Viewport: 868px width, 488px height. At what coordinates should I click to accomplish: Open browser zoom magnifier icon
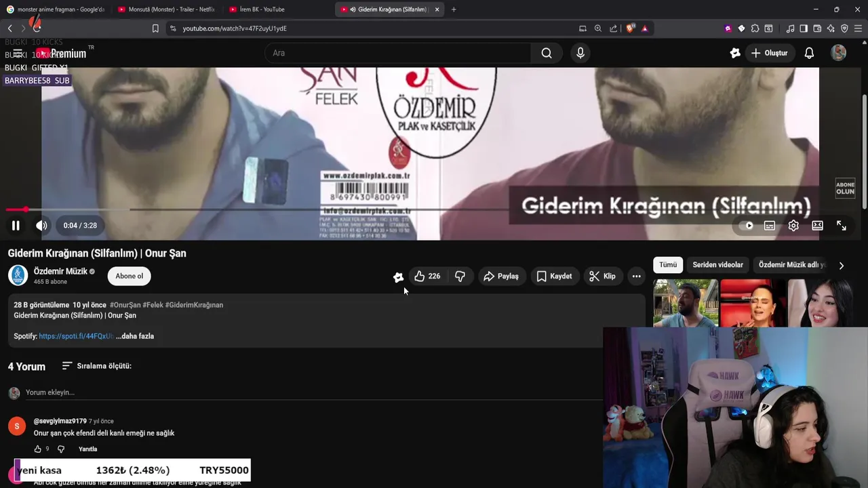pyautogui.click(x=598, y=28)
